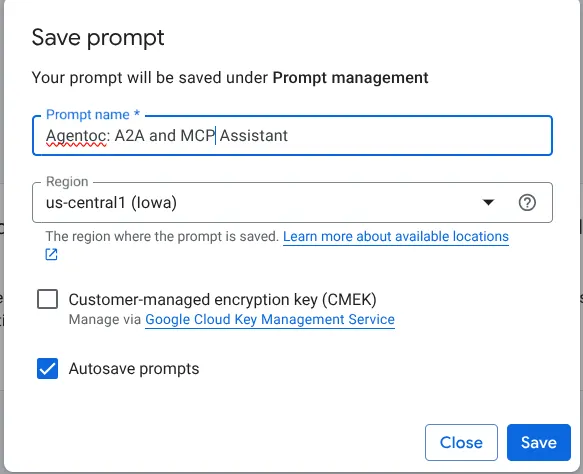The width and height of the screenshot is (583, 474).
Task: Click the blue Save button
Action: [x=539, y=442]
